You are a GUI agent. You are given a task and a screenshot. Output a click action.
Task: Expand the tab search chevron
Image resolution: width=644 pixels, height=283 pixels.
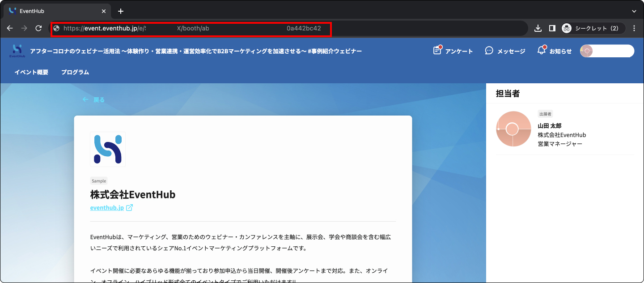634,11
